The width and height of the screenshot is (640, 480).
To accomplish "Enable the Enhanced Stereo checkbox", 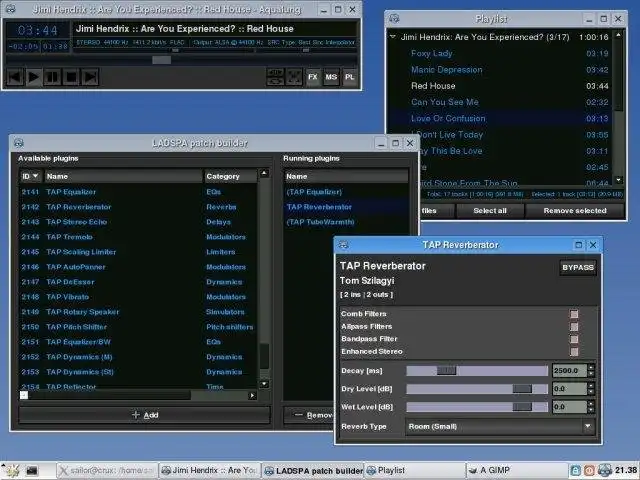I will pos(574,352).
